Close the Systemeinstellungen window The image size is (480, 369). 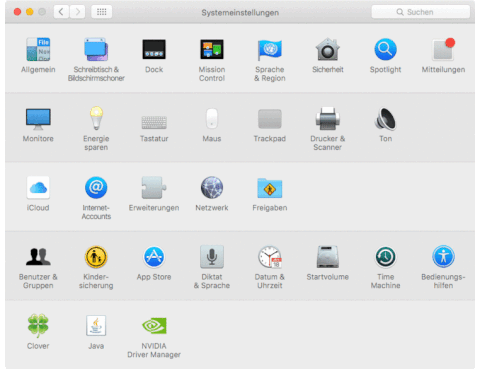click(x=17, y=12)
